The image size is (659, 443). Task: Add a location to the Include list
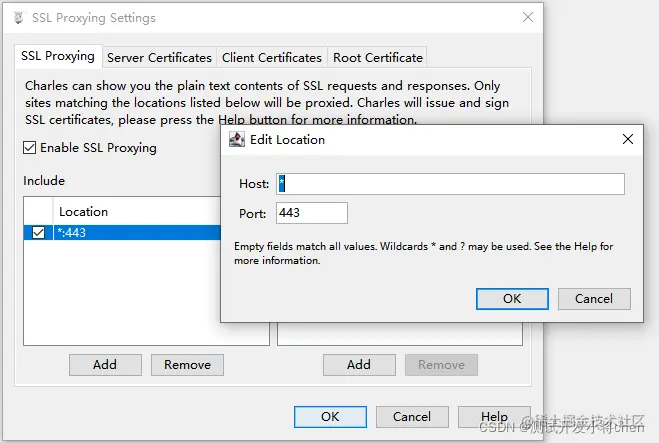tap(105, 365)
